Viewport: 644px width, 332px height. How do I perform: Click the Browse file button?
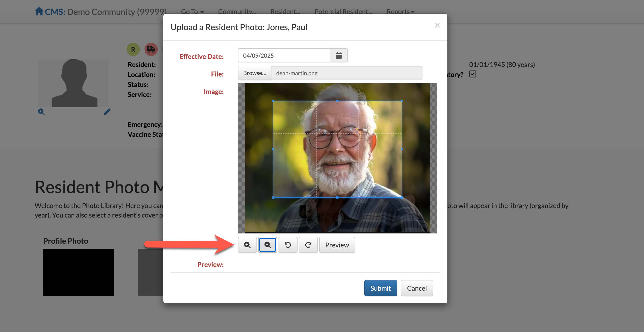(x=255, y=73)
